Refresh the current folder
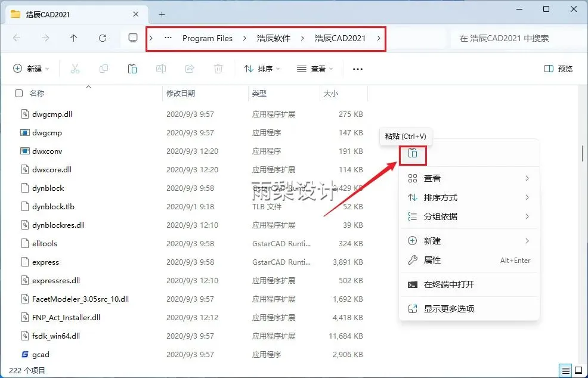Viewport: 588px width, 378px height. (x=103, y=38)
